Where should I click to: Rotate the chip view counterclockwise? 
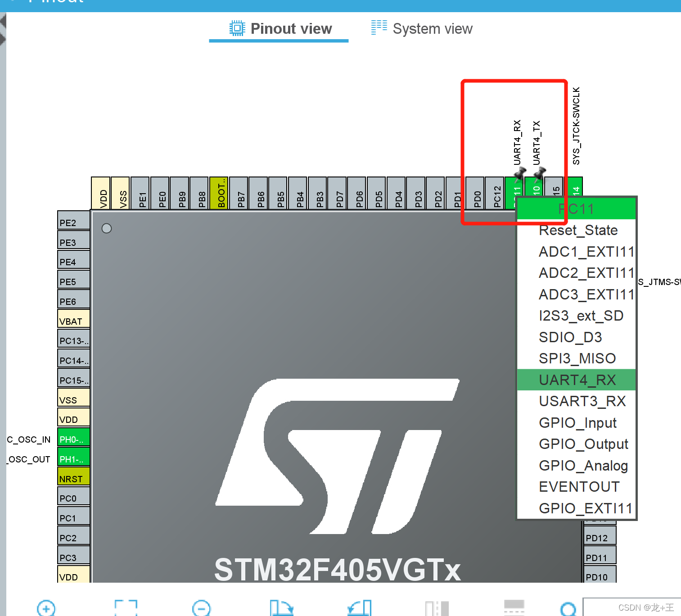coord(358,609)
